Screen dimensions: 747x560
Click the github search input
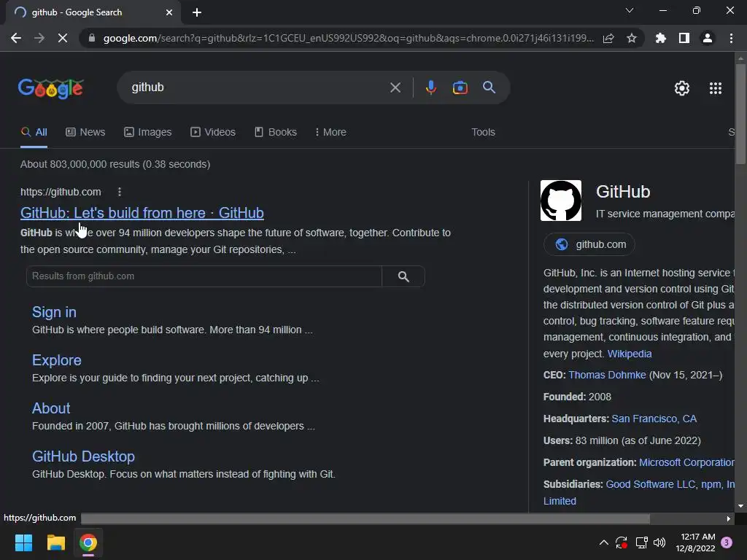(x=258, y=87)
